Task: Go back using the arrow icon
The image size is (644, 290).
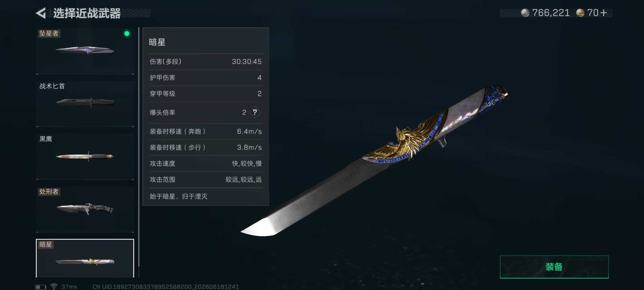Action: click(41, 13)
